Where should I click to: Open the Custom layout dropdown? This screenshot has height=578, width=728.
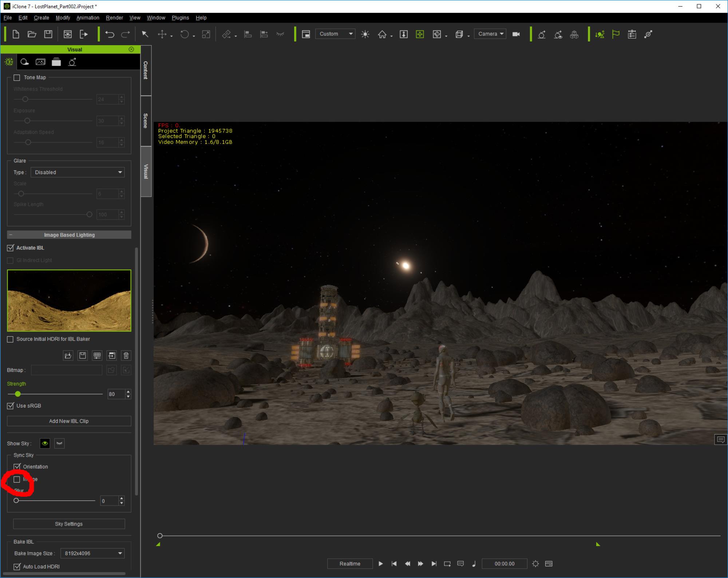[335, 34]
